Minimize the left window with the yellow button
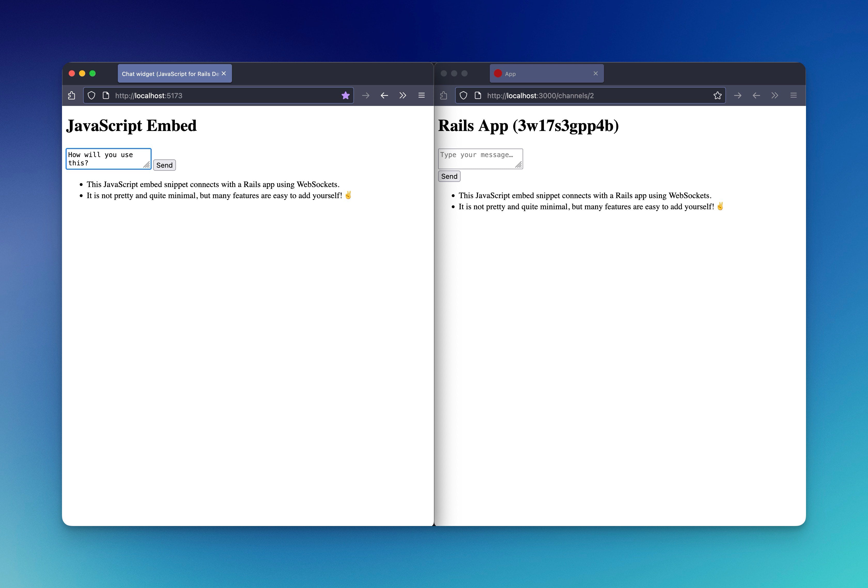868x588 pixels. pos(82,74)
